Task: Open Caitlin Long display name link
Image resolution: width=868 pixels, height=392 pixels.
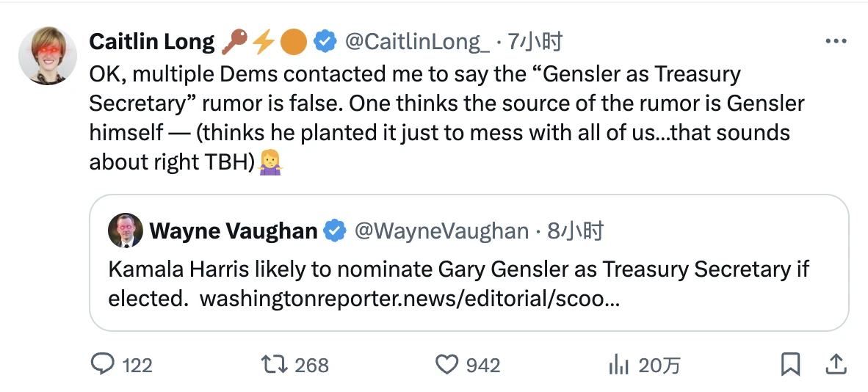Action: (152, 43)
